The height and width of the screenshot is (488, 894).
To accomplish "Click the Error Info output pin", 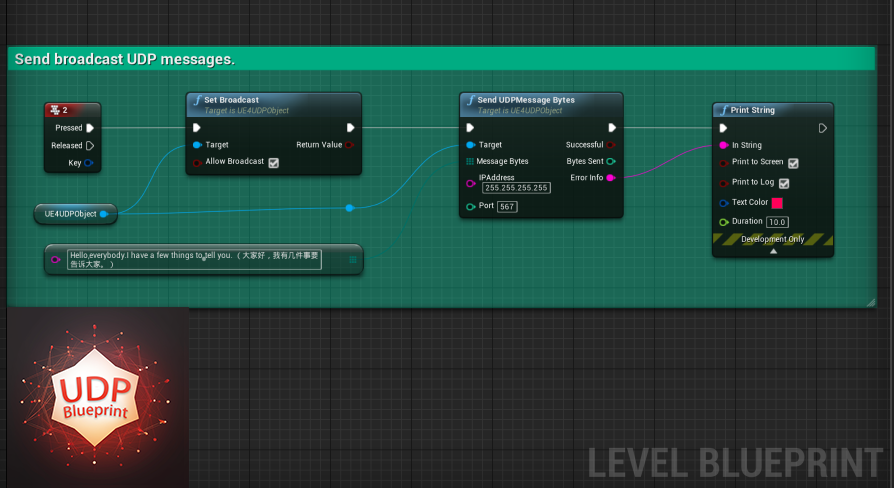I will [611, 178].
